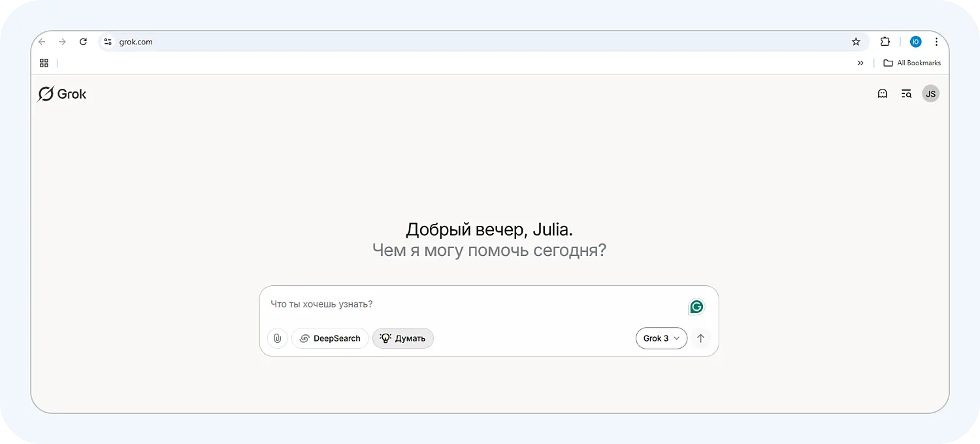This screenshot has height=444, width=980.
Task: Open private chat ghost icon
Action: [882, 94]
